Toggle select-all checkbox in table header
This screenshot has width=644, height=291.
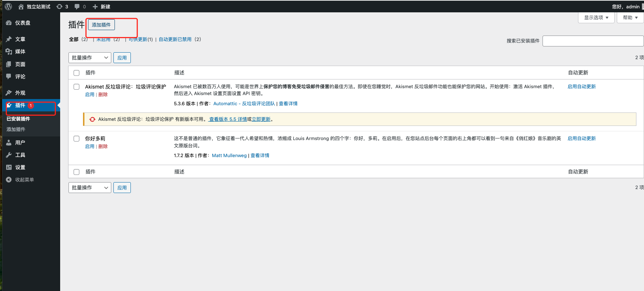[x=76, y=73]
